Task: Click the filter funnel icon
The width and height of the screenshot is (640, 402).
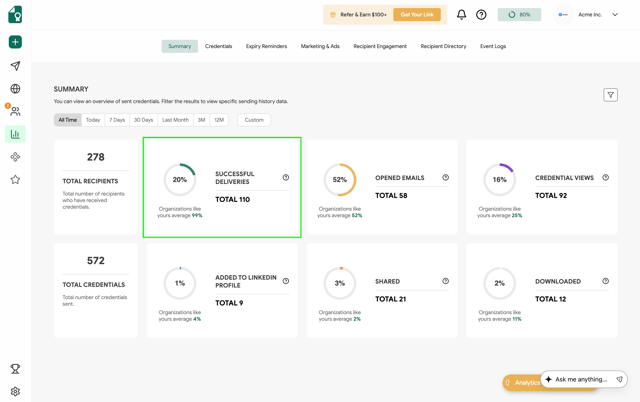Action: click(x=610, y=95)
